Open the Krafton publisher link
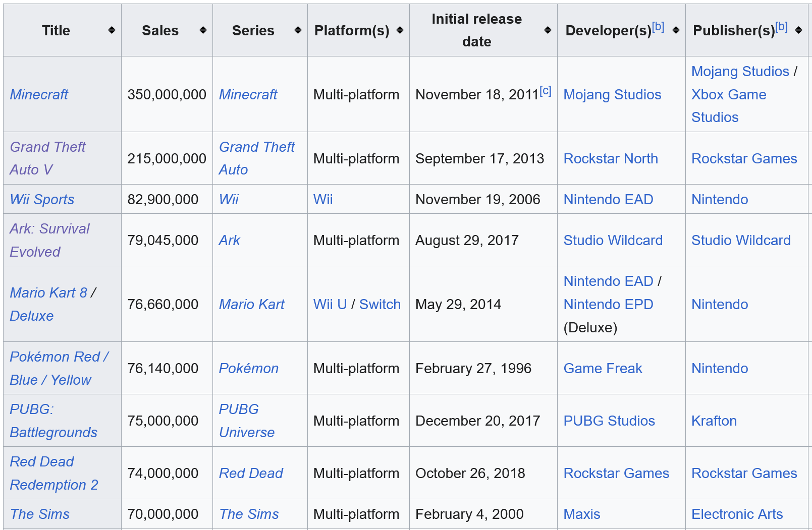 714,421
